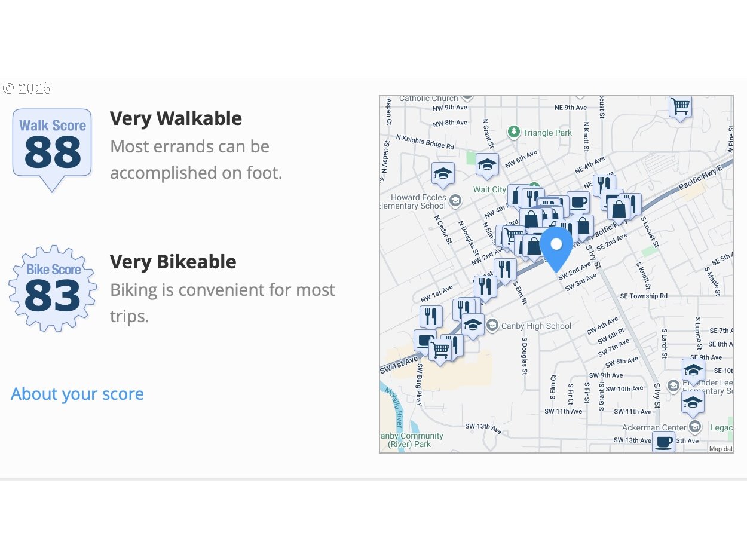Open the About your score link
This screenshot has width=747, height=560.
click(x=77, y=394)
